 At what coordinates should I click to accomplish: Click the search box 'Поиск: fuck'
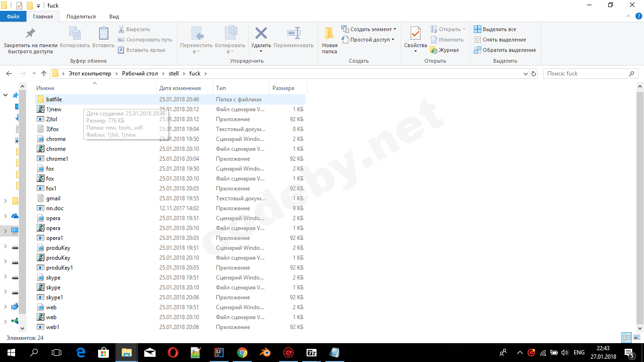(586, 74)
